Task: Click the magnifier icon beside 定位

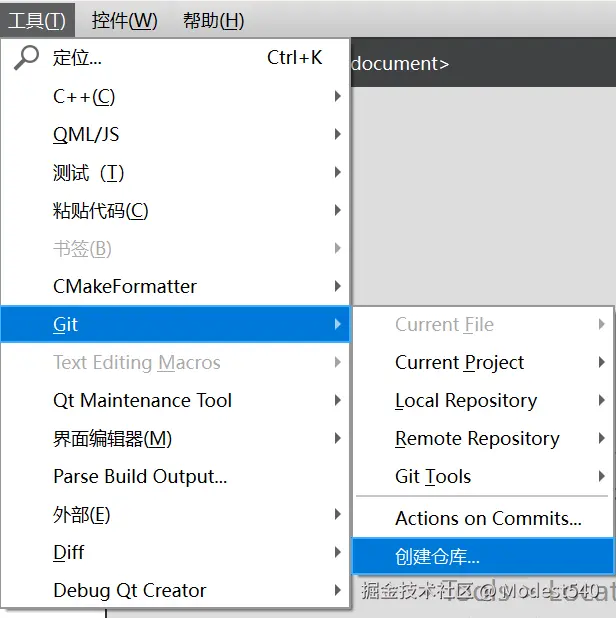Action: pos(26,58)
